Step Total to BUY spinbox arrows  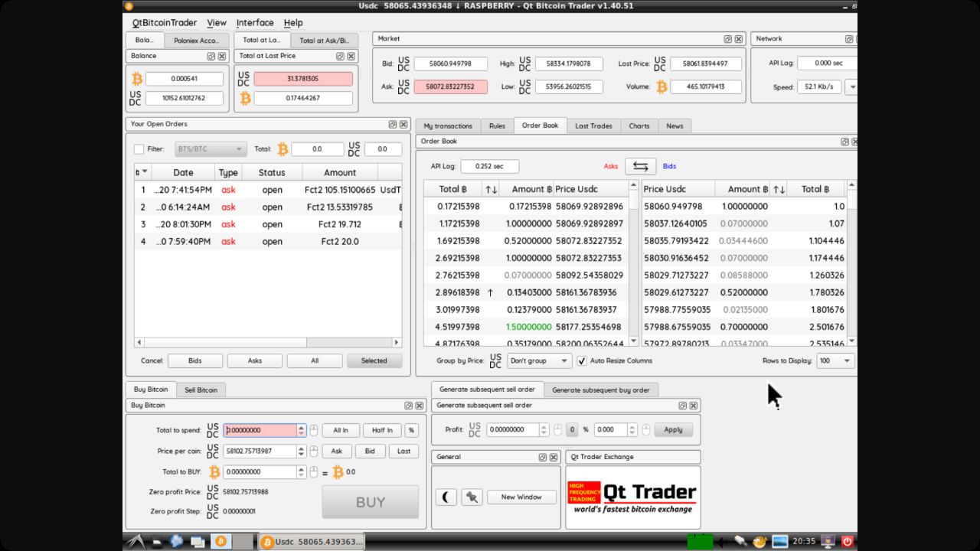click(x=302, y=472)
